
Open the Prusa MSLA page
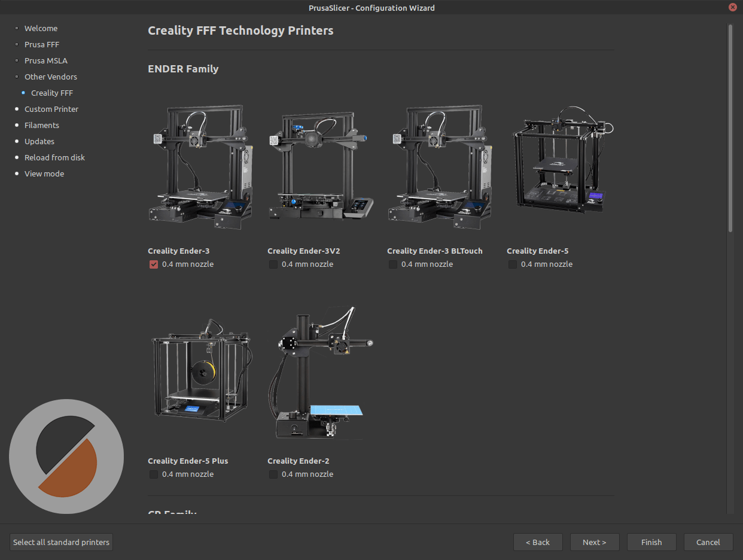46,60
